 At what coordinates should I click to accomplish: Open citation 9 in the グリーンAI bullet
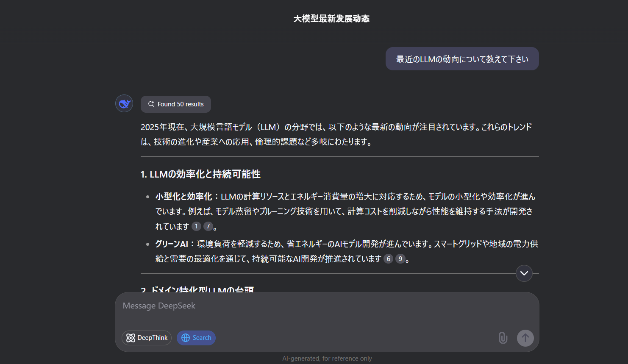click(x=400, y=258)
